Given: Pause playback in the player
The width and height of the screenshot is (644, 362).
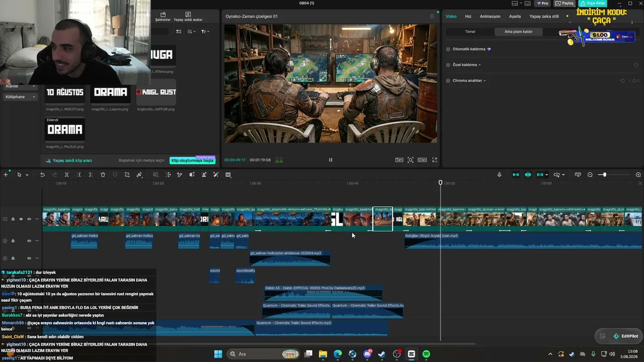Looking at the screenshot, I should (x=331, y=160).
